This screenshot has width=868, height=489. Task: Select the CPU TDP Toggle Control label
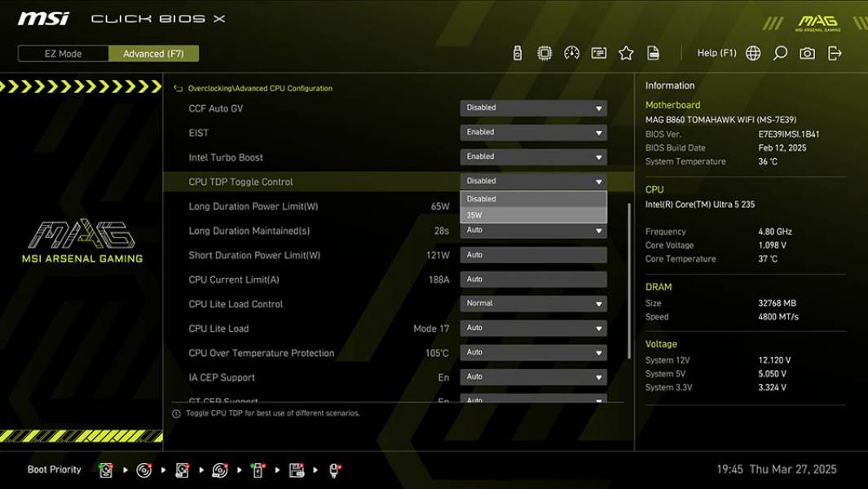pos(240,182)
